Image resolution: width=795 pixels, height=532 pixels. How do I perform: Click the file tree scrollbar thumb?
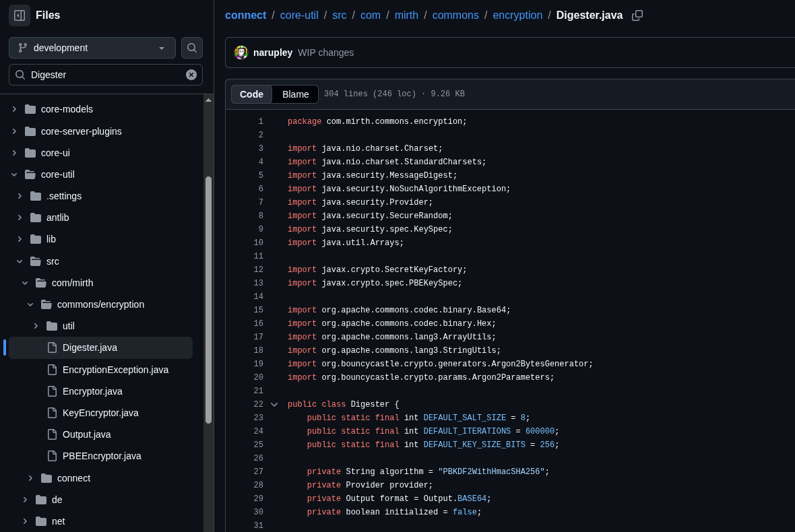pos(208,300)
